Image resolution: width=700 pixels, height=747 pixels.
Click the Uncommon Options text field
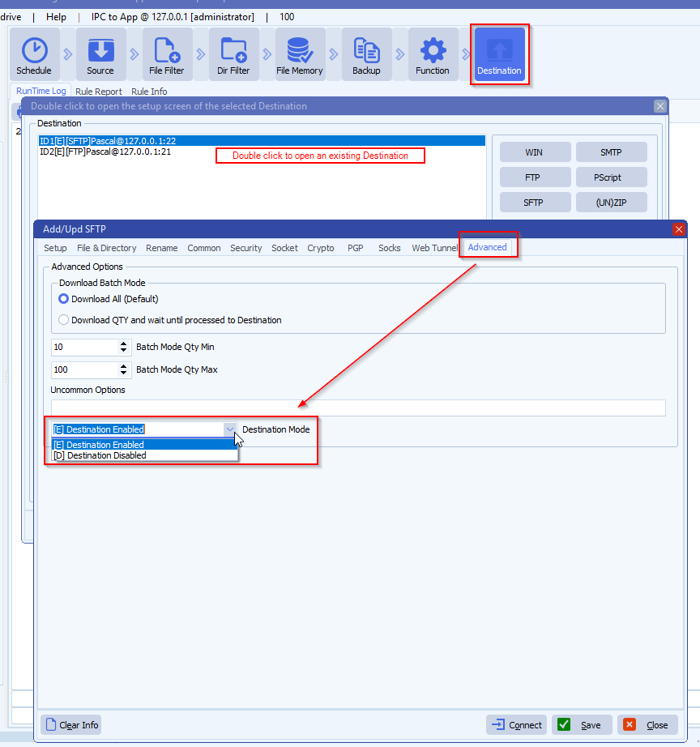[358, 408]
